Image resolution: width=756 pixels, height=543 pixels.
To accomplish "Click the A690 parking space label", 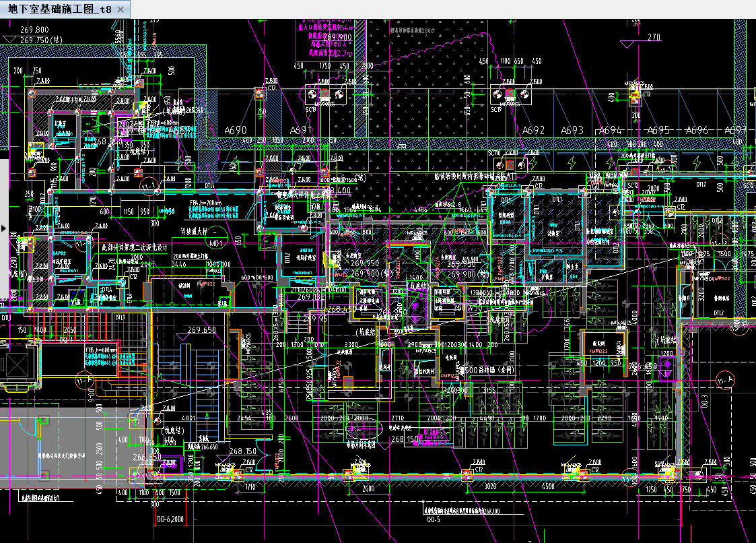I will (236, 131).
